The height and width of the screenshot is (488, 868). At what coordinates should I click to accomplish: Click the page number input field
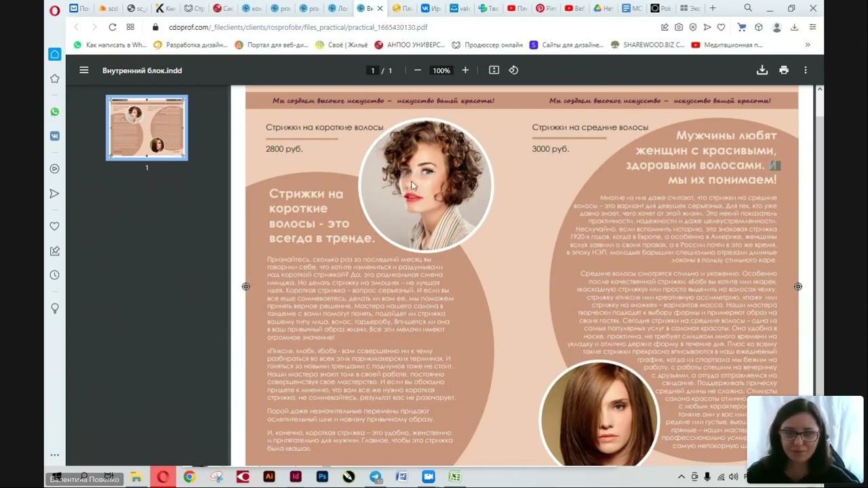(372, 70)
